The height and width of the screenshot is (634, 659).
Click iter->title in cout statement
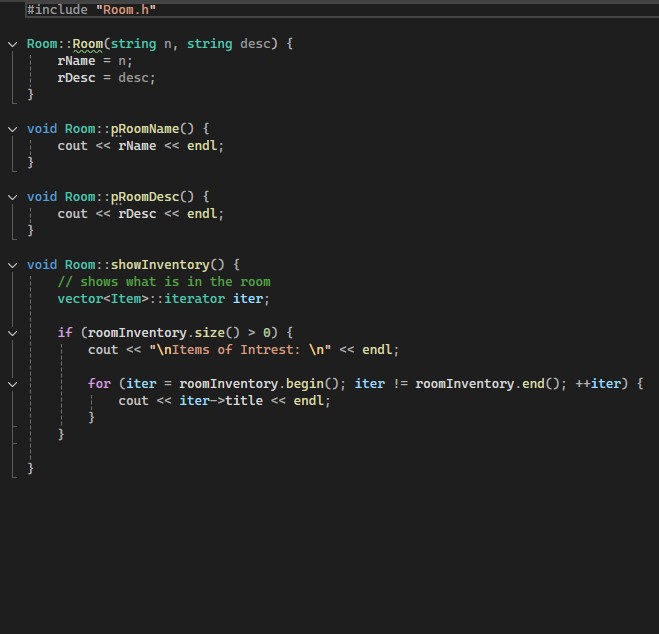click(221, 401)
